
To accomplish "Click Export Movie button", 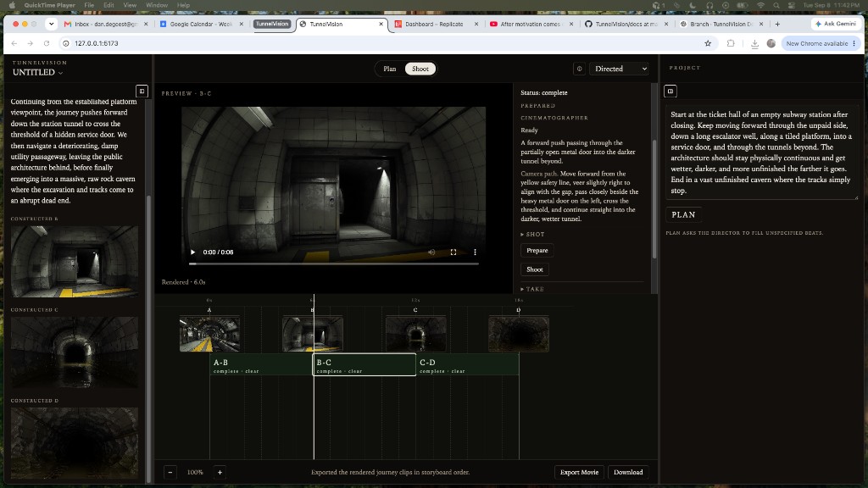I will (x=579, y=472).
